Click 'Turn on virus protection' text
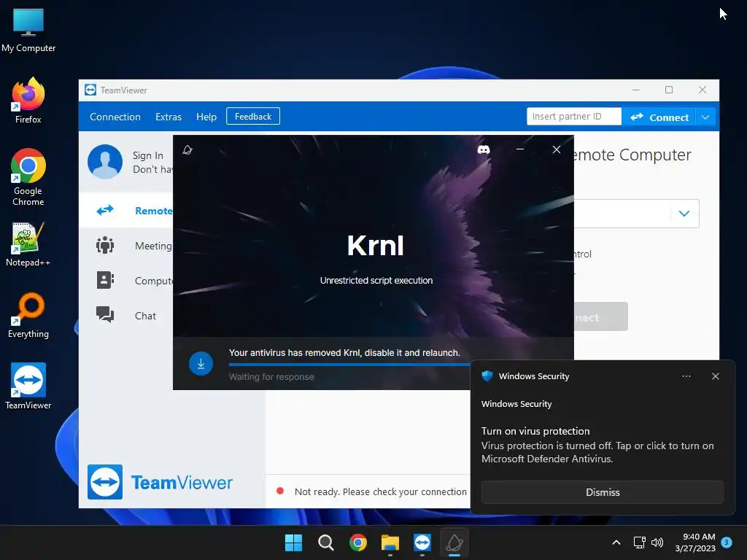This screenshot has height=560, width=747. (x=535, y=431)
